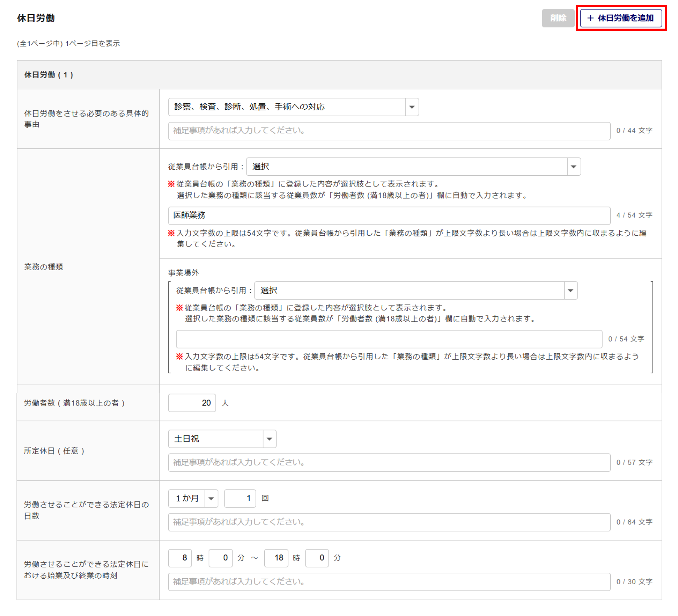The image size is (678, 616).
Task: Click the 法定休日の日数 supplementary notes field
Action: coord(389,522)
